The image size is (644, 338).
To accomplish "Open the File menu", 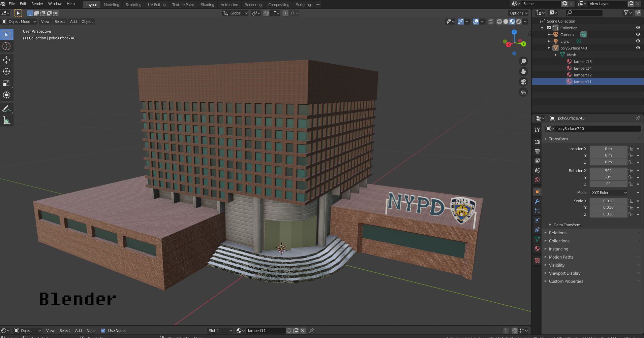I will click(x=12, y=4).
